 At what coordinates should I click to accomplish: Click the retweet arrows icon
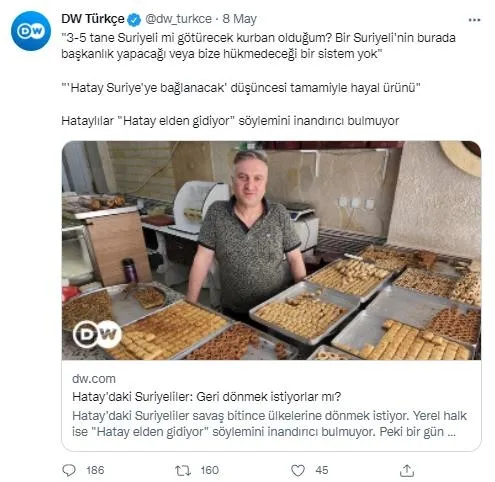coord(183,470)
